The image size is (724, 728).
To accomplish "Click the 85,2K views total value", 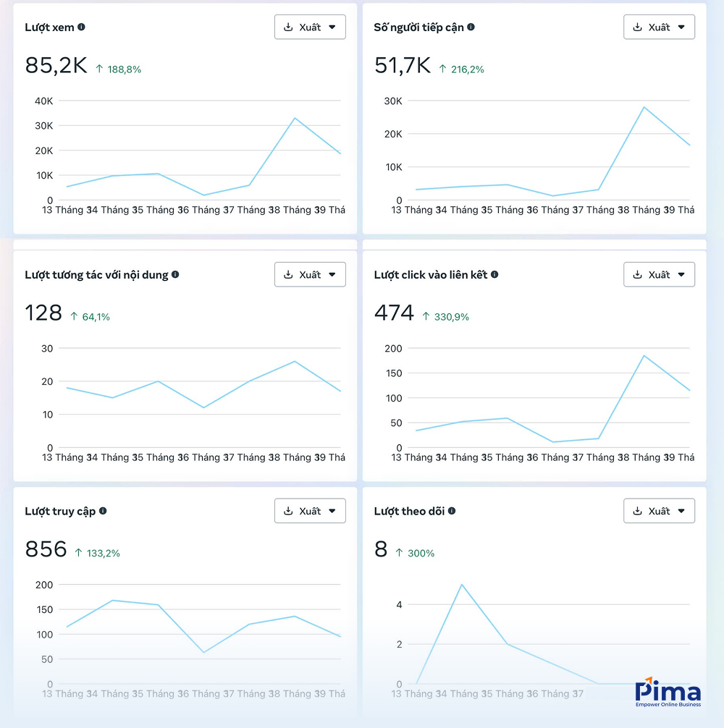I will click(56, 66).
